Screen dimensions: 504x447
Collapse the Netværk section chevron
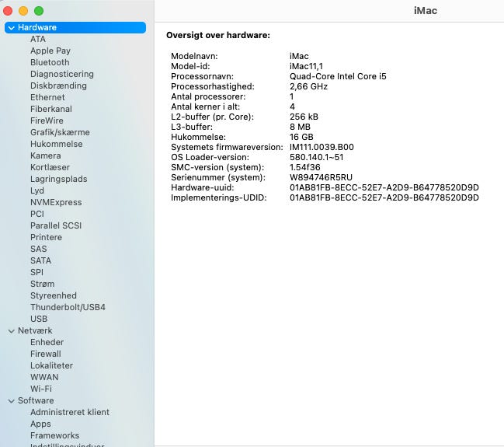11,331
